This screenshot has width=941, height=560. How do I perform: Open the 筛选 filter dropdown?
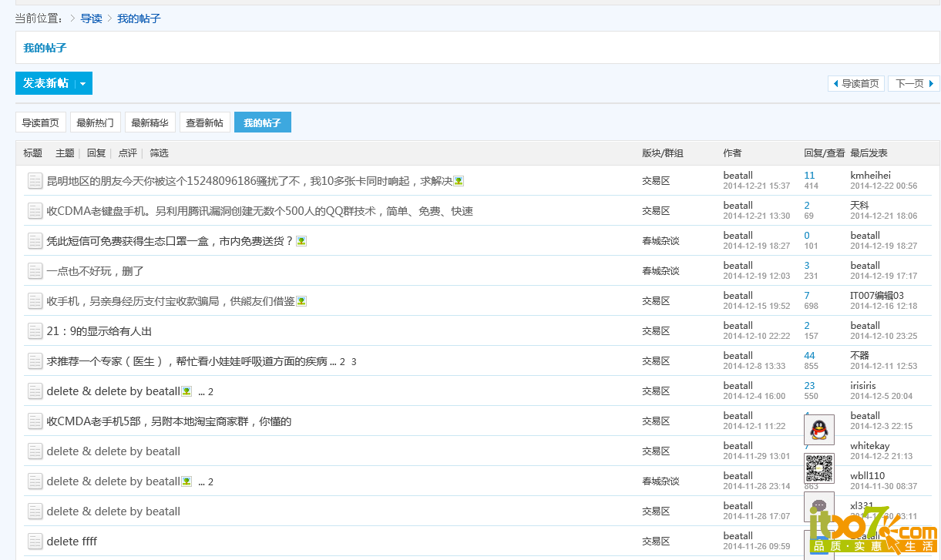pos(159,153)
